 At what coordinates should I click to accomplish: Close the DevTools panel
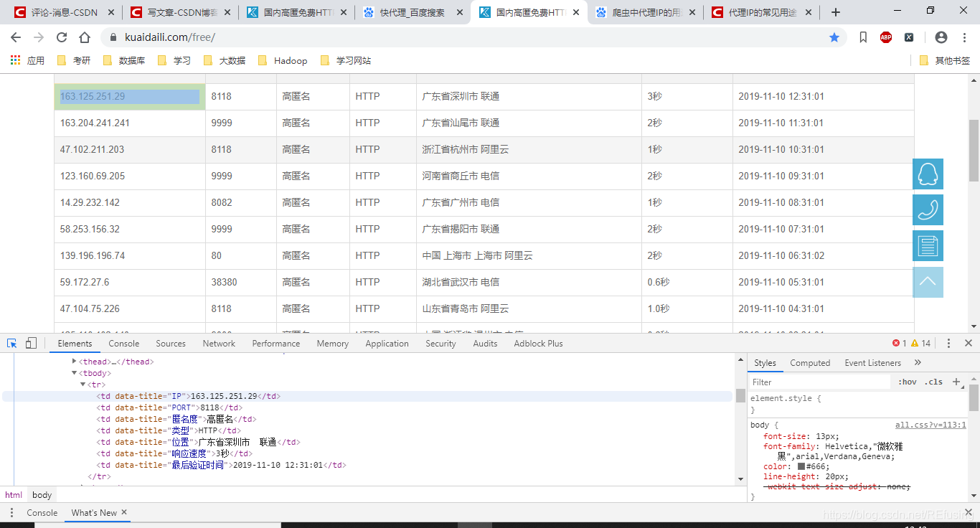point(969,344)
